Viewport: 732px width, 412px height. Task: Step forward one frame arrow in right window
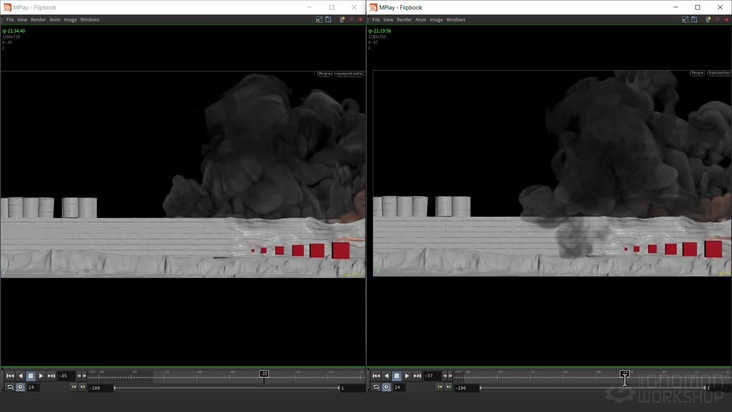click(x=450, y=376)
